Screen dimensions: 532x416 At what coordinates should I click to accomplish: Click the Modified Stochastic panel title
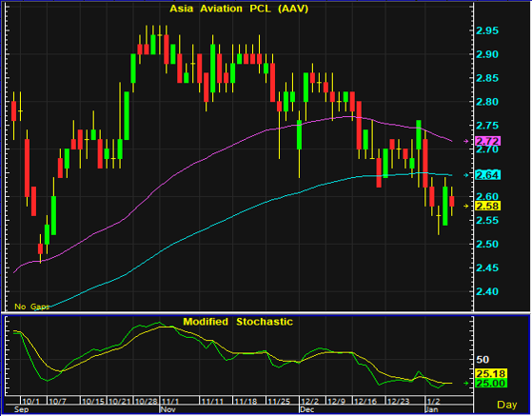(x=238, y=322)
